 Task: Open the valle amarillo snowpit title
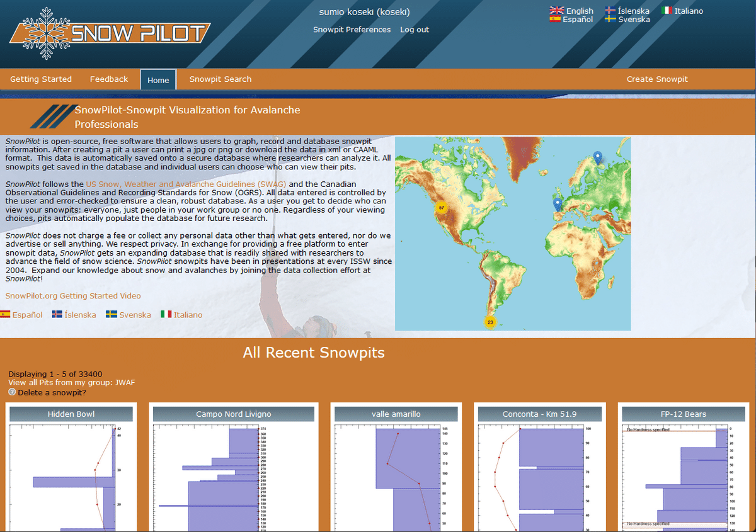click(396, 414)
